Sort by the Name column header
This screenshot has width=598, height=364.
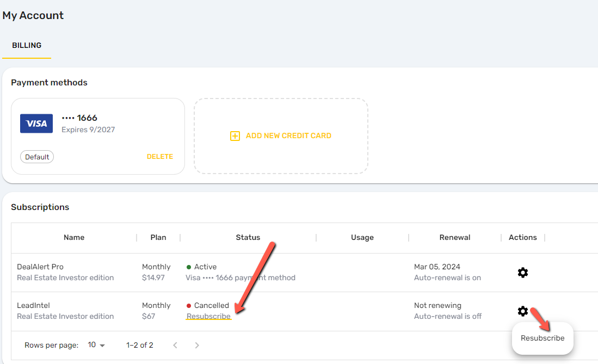[74, 237]
